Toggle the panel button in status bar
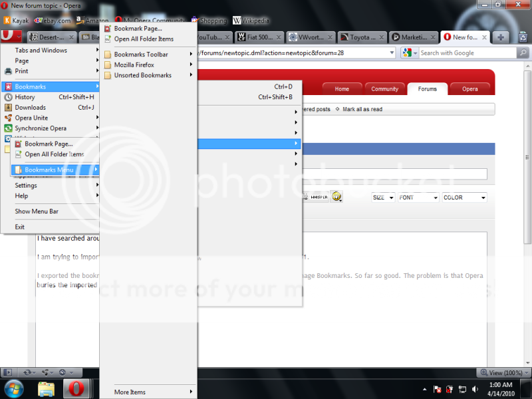 pyautogui.click(x=8, y=372)
